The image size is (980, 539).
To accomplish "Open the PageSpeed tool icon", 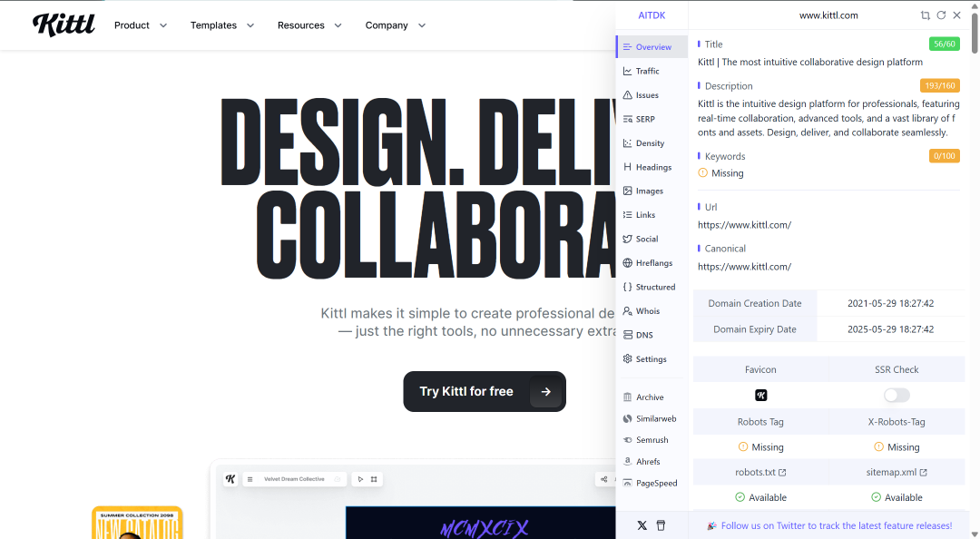I will [x=628, y=483].
